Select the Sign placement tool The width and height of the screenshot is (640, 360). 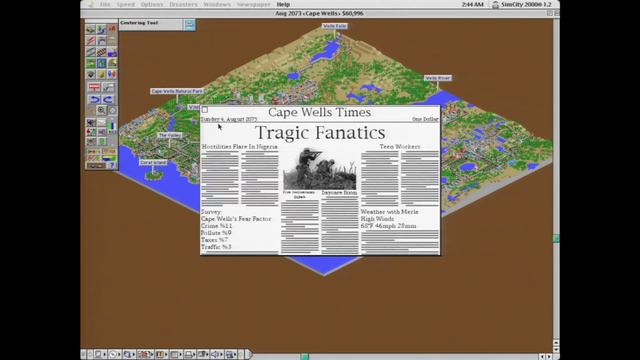(x=94, y=87)
